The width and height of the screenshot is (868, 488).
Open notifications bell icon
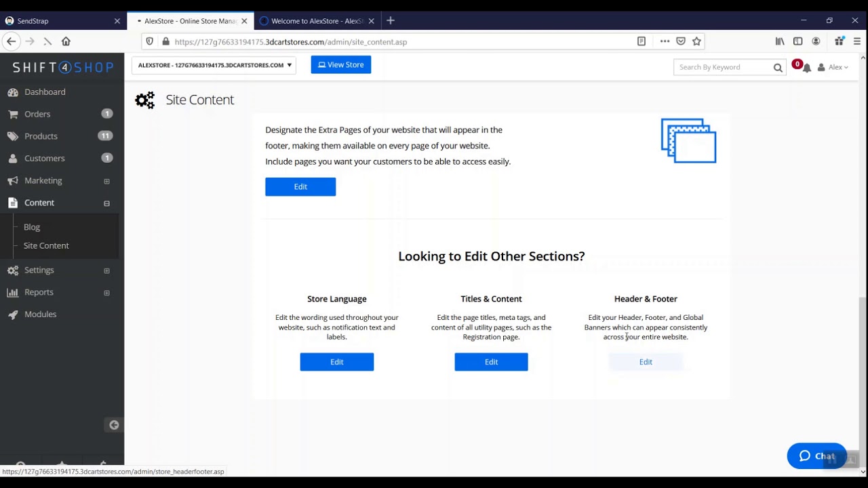(806, 68)
